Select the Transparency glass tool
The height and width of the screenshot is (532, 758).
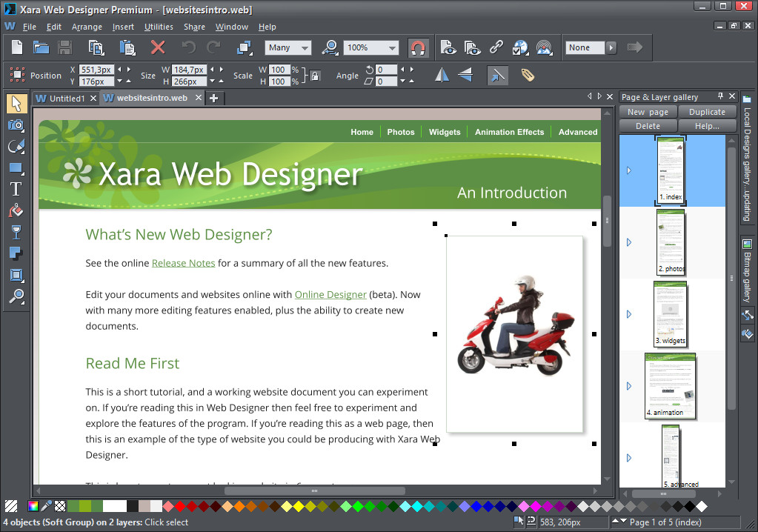[x=16, y=233]
